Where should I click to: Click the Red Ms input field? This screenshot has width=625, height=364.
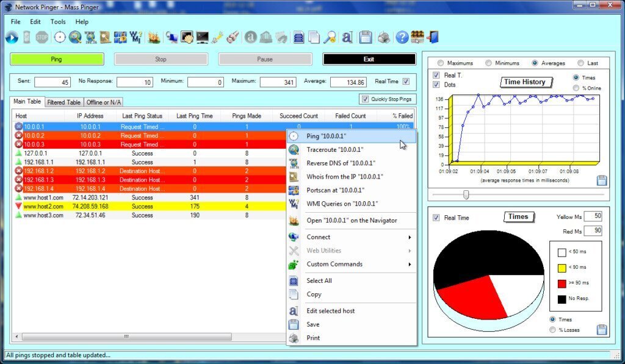[593, 230]
